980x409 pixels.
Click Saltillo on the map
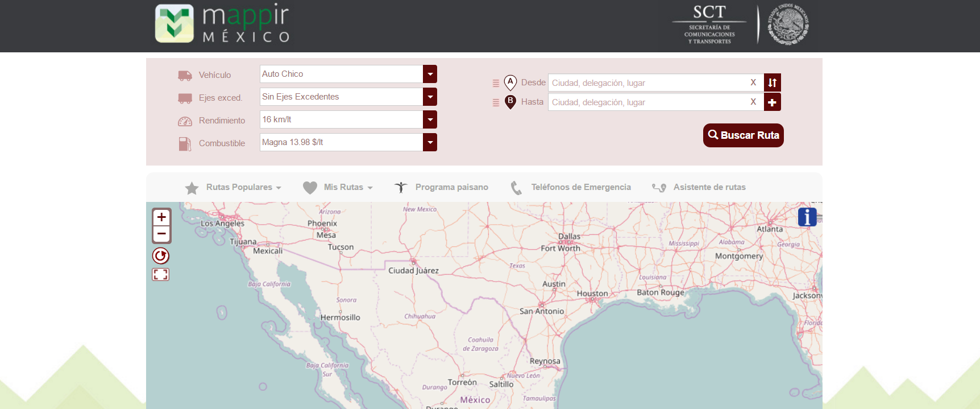coord(501,385)
